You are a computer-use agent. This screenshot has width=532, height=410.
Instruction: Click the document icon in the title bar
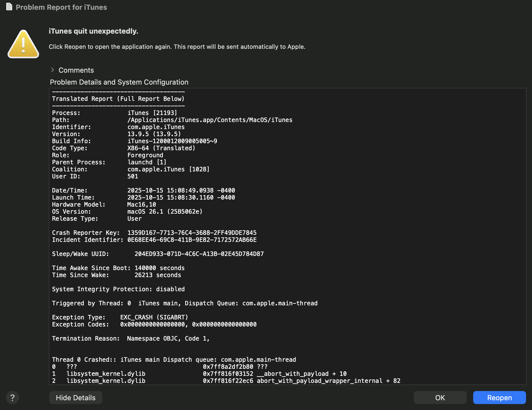(x=9, y=7)
